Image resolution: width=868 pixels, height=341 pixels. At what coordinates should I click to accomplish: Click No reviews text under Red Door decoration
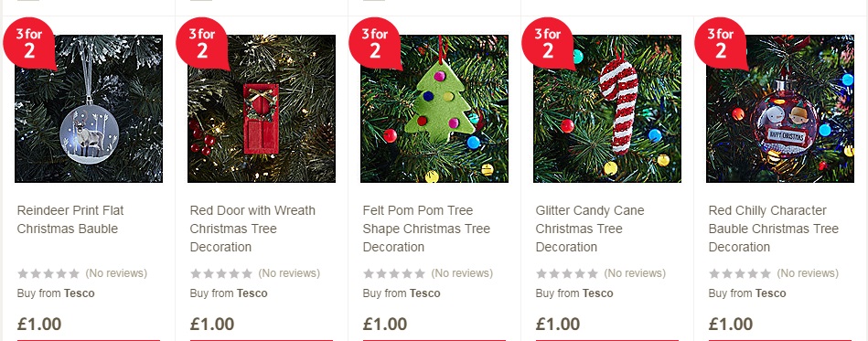pos(289,273)
